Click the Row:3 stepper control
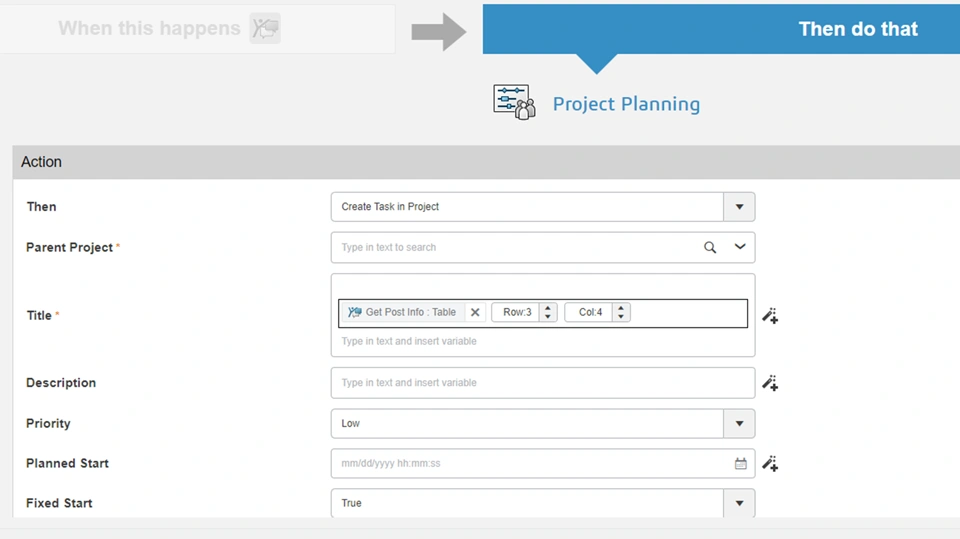This screenshot has height=539, width=960. tap(548, 312)
